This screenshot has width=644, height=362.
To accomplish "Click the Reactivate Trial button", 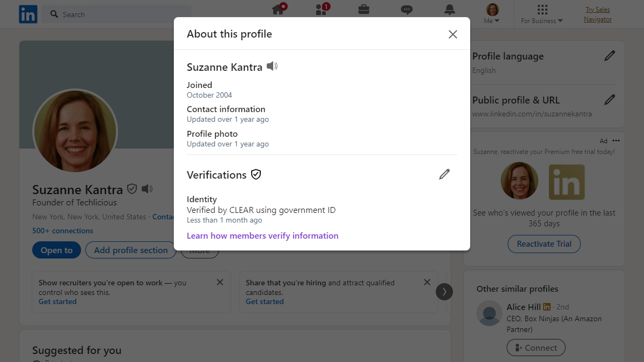I will (544, 244).
